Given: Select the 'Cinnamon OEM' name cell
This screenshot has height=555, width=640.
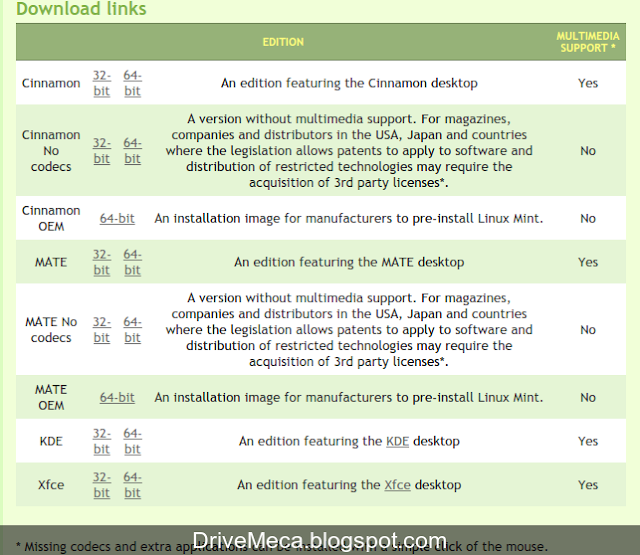Looking at the screenshot, I should tap(51, 218).
